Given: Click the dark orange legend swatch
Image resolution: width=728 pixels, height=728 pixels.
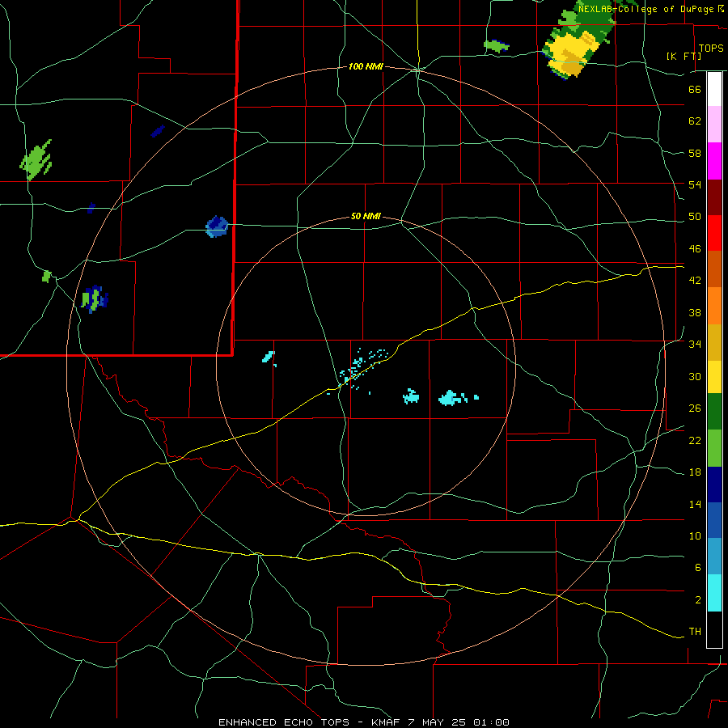Looking at the screenshot, I should click(714, 269).
